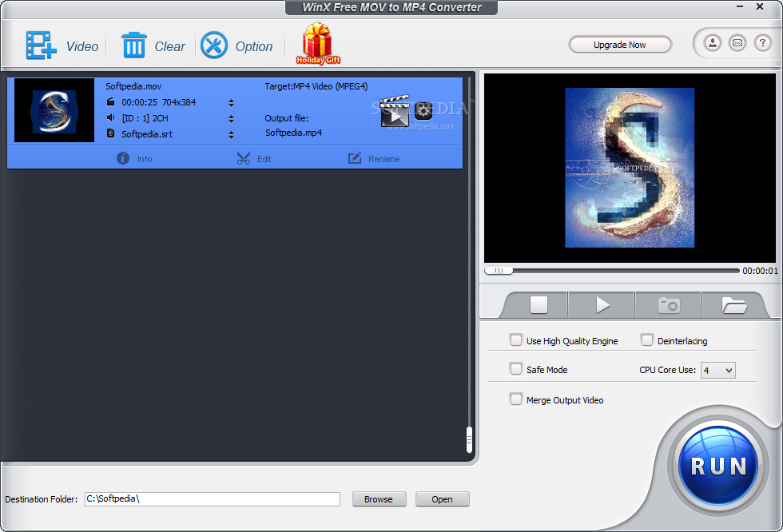The width and height of the screenshot is (783, 532).
Task: Click the Info circle icon
Action: (123, 158)
